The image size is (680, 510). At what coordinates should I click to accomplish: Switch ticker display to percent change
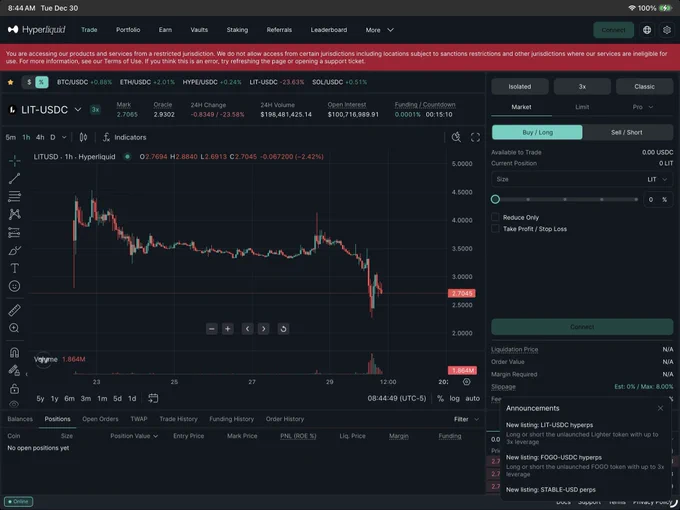pyautogui.click(x=42, y=82)
